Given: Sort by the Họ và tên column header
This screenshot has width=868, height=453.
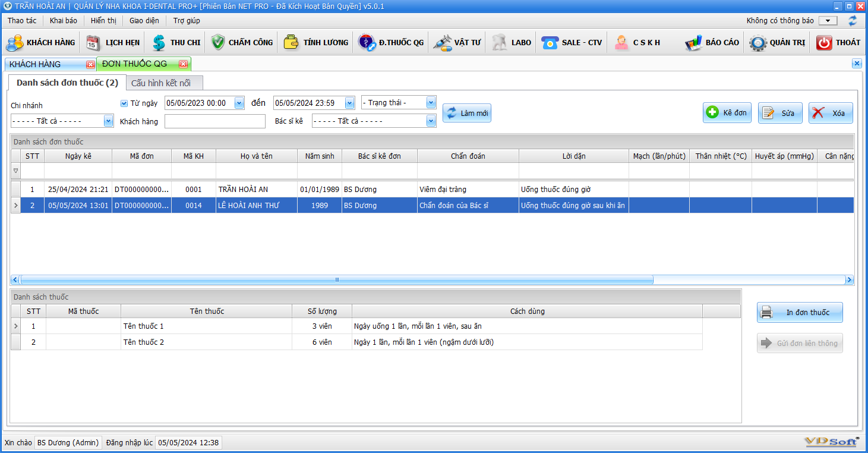Looking at the screenshot, I should pos(257,156).
